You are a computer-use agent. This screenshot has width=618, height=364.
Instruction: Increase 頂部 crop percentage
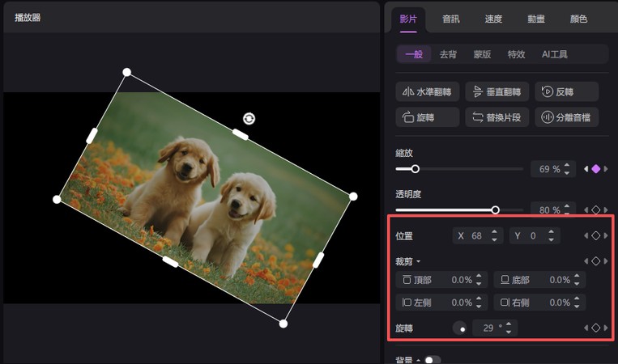click(x=479, y=277)
